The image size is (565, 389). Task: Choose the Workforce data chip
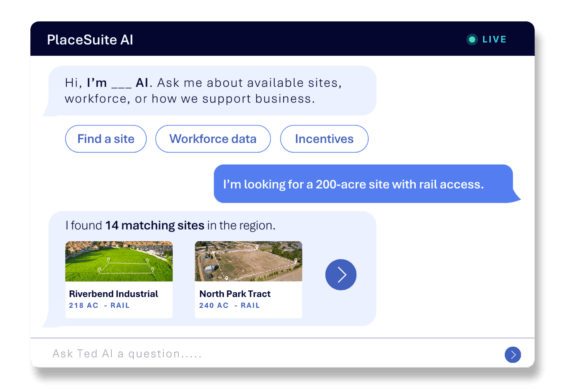click(x=213, y=139)
